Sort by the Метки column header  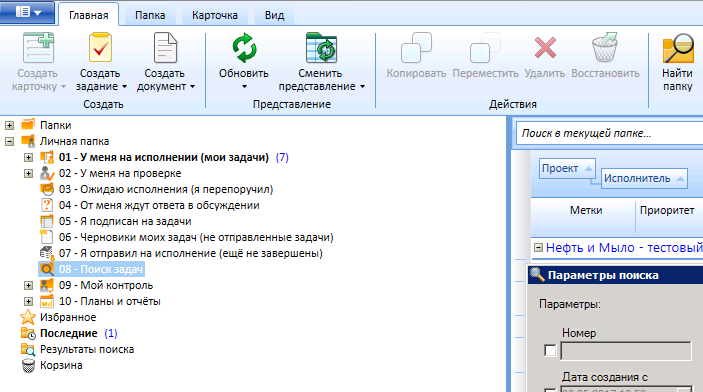(x=586, y=210)
